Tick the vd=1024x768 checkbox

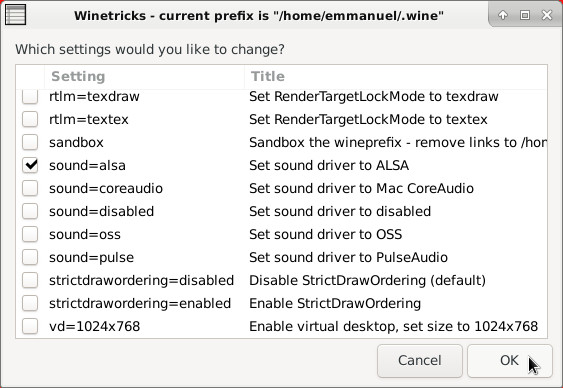30,326
